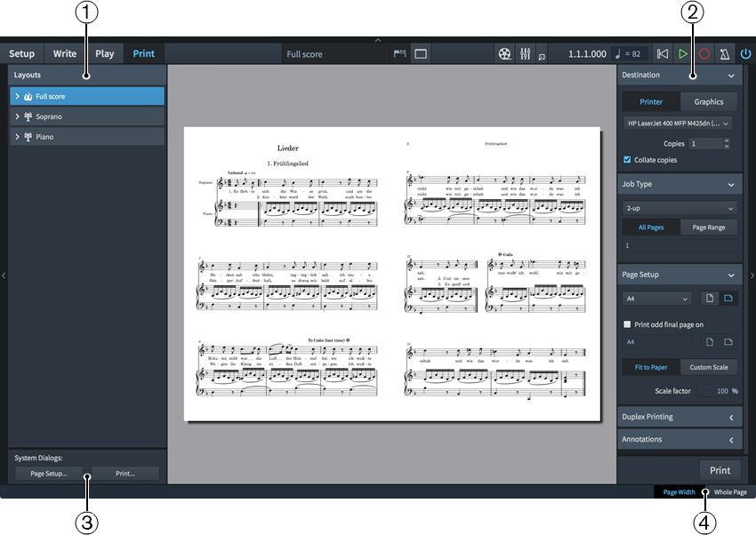This screenshot has height=535, width=756.
Task: Open the 2-up job type dropdown
Action: click(x=678, y=208)
